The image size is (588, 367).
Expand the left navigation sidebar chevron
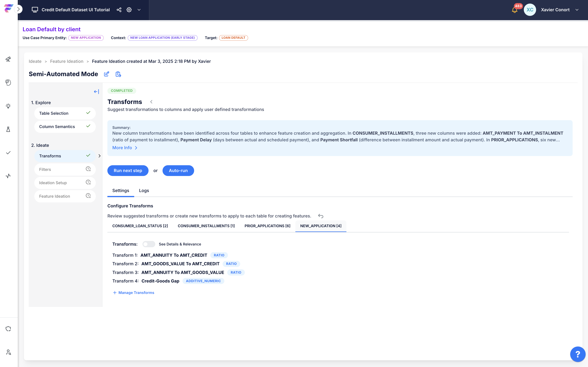click(x=18, y=9)
